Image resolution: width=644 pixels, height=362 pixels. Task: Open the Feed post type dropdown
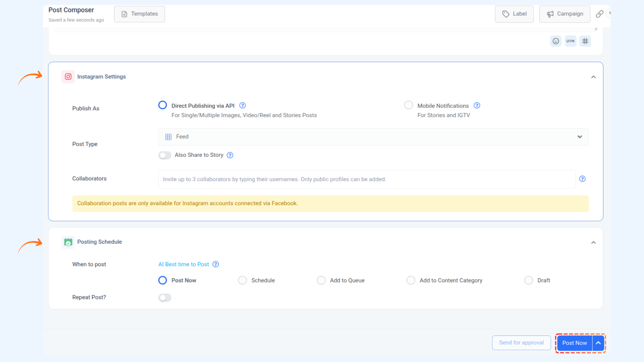point(373,137)
